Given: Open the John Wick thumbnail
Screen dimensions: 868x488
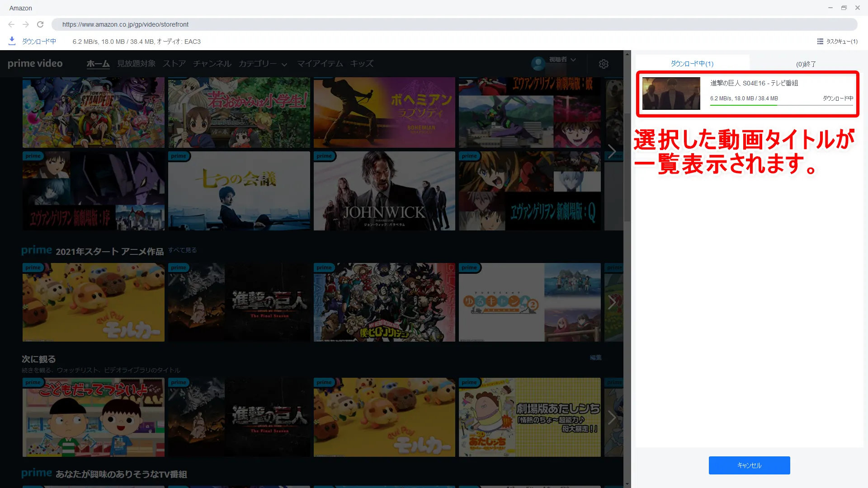Looking at the screenshot, I should (x=384, y=191).
